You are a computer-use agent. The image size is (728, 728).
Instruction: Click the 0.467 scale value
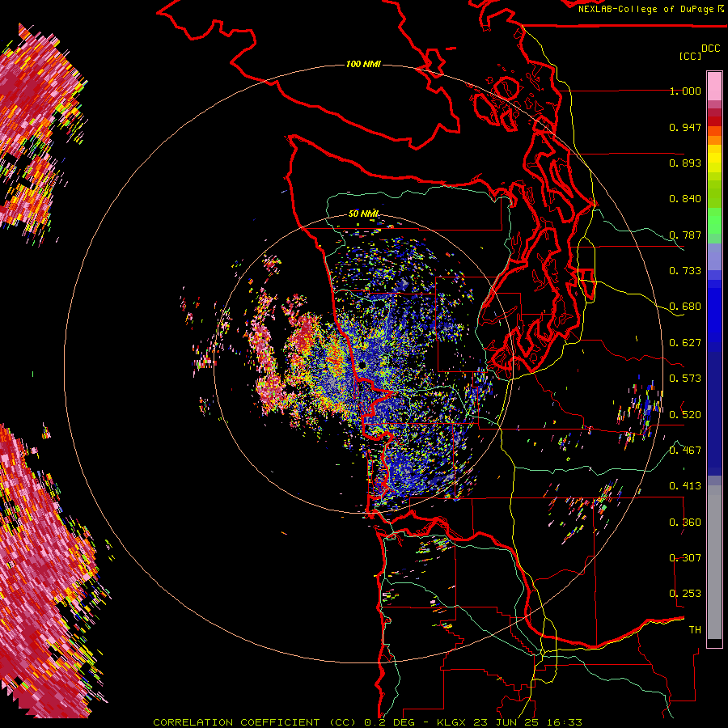pyautogui.click(x=685, y=450)
